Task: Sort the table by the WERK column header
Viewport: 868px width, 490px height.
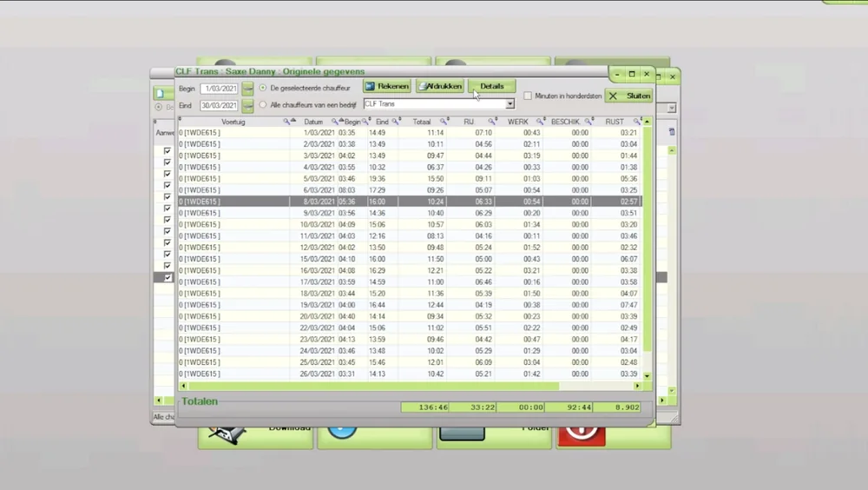Action: [518, 122]
